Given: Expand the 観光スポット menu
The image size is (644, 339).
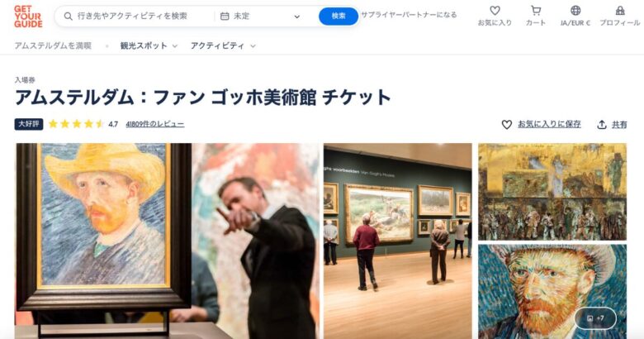Looking at the screenshot, I should pyautogui.click(x=149, y=45).
